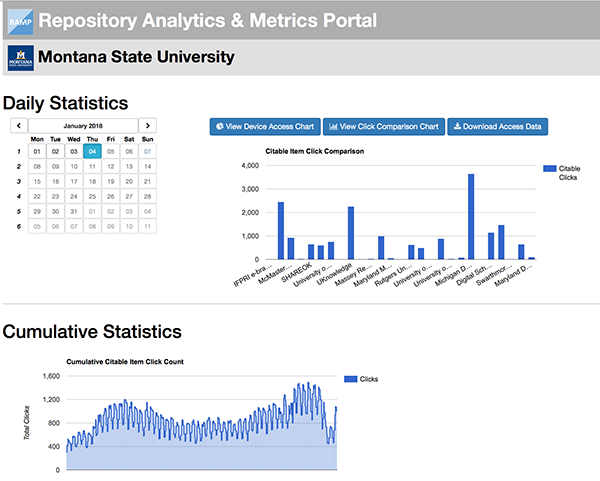600x481 pixels.
Task: Click the UKnowledge bar in comparison chart
Action: (x=351, y=233)
